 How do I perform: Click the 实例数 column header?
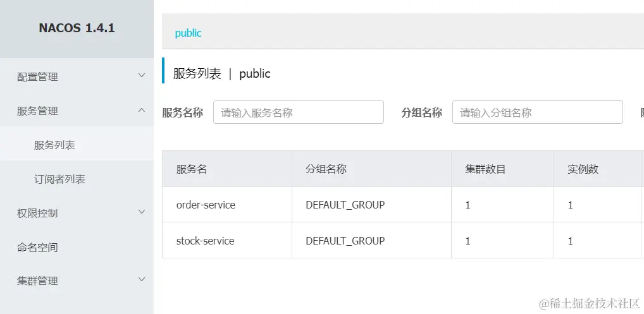click(x=583, y=169)
